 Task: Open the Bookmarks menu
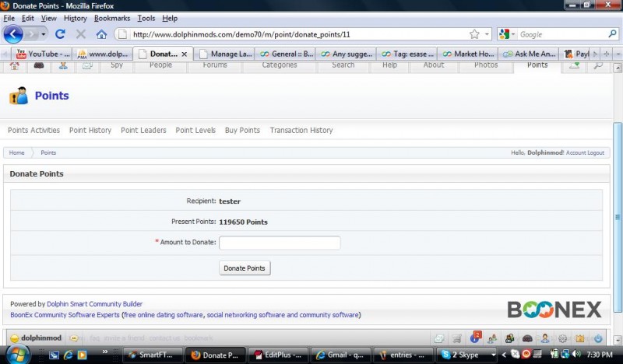click(x=112, y=18)
